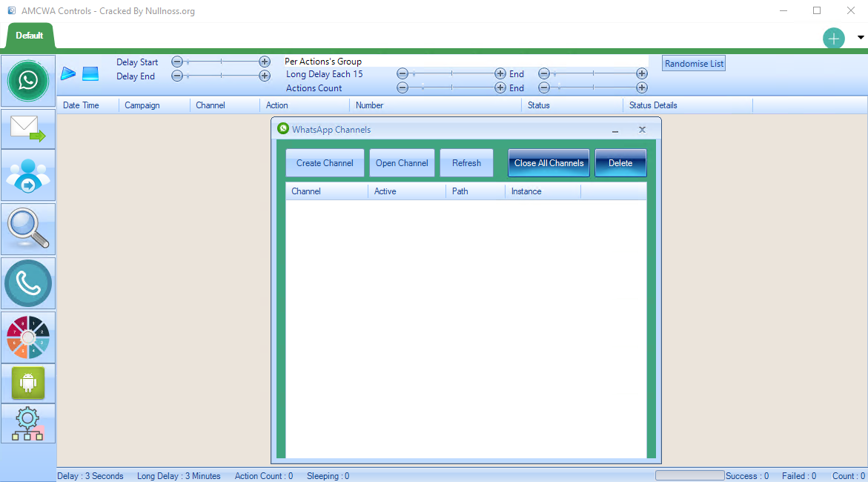This screenshot has height=482, width=868.
Task: Expand the tab list dropdown arrow
Action: [861, 38]
